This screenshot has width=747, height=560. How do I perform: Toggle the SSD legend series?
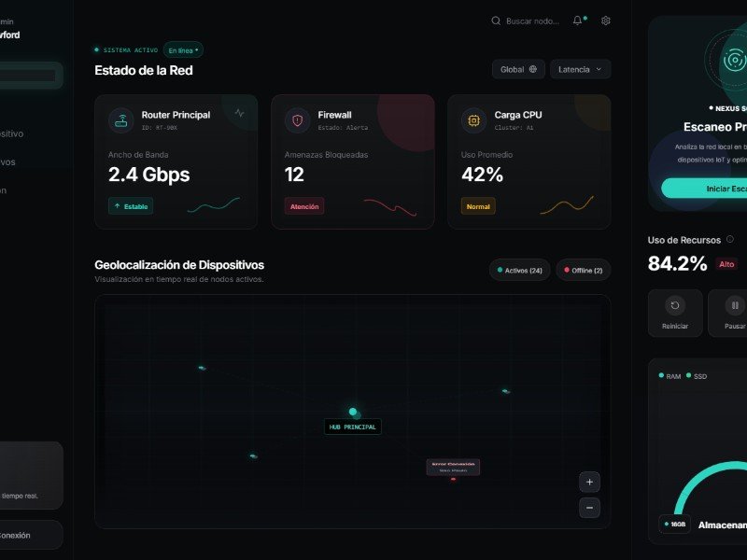697,375
